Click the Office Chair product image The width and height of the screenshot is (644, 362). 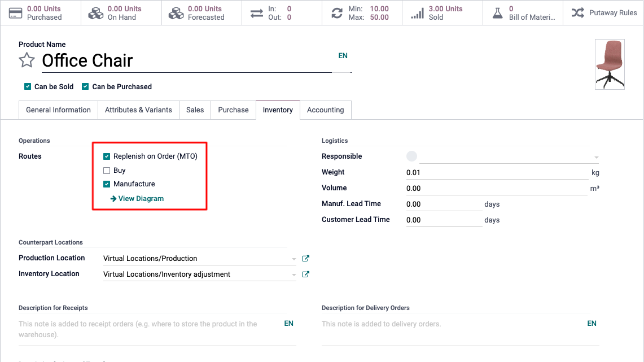610,64
